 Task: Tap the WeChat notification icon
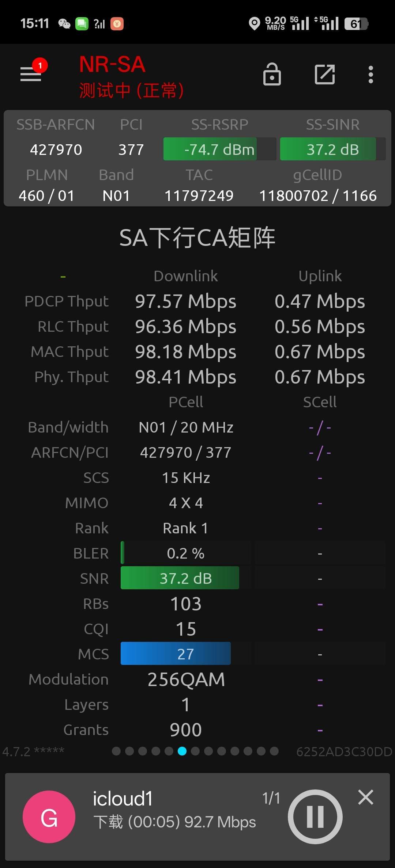[64, 24]
